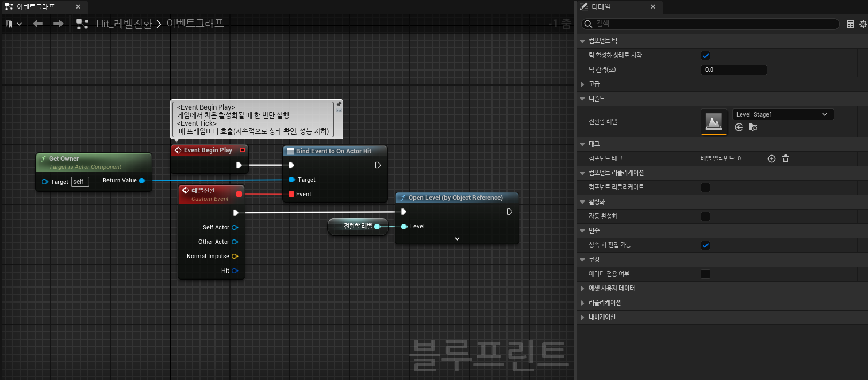Enable the 컴포넌트 리플리케이트 checkbox
This screenshot has height=380, width=868.
[705, 188]
